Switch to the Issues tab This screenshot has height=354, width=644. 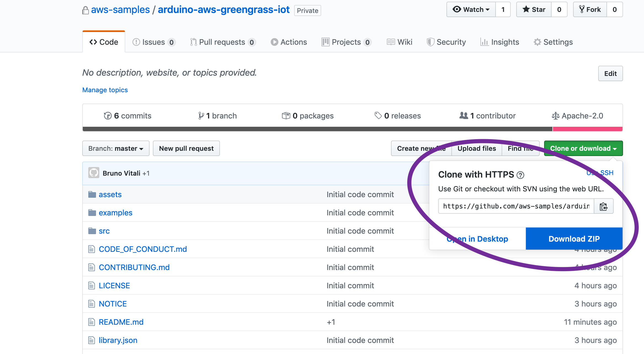(153, 42)
